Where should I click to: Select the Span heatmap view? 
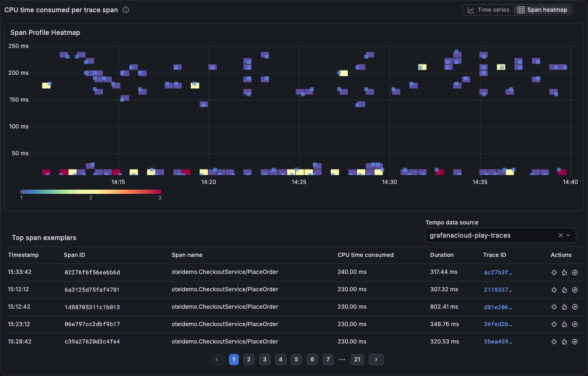point(542,10)
